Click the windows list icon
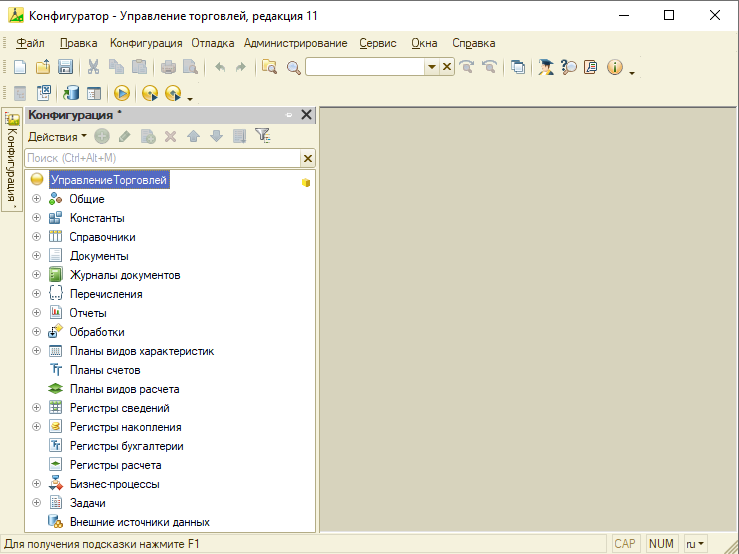Screen dimensions: 739x554 (518, 67)
